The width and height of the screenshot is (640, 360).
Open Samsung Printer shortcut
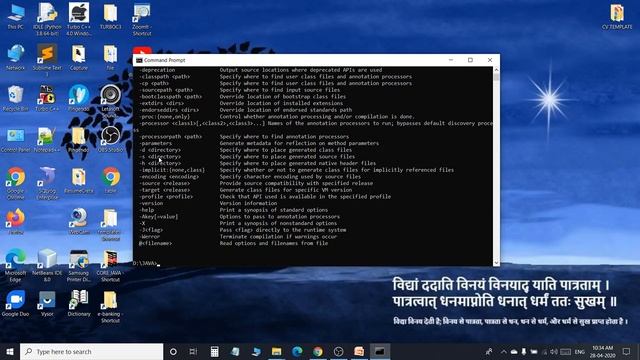pyautogui.click(x=79, y=265)
